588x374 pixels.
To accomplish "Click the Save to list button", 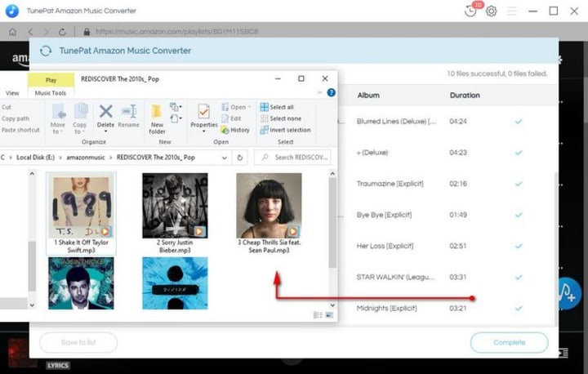I will tap(78, 342).
